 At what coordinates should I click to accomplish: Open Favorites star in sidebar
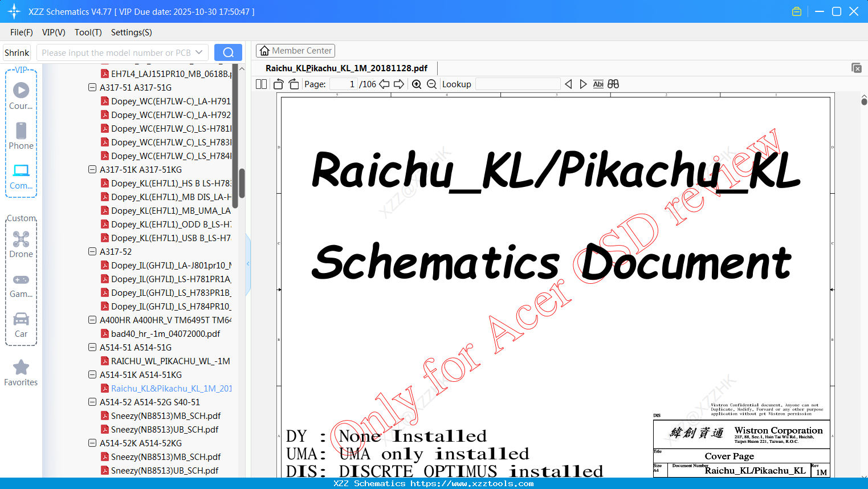point(21,373)
